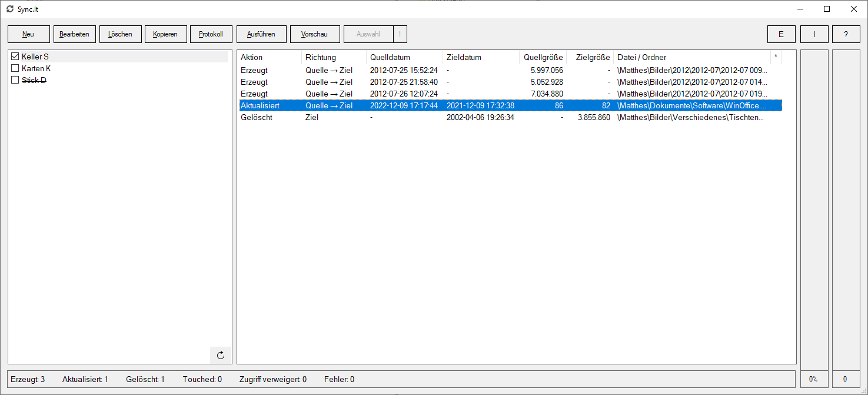
Task: Click the E button
Action: click(781, 34)
